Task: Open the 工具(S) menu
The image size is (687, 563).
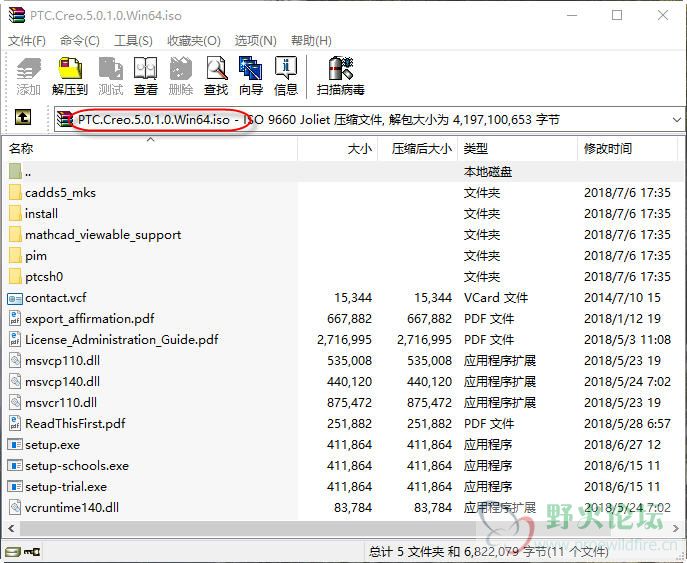Action: click(133, 41)
